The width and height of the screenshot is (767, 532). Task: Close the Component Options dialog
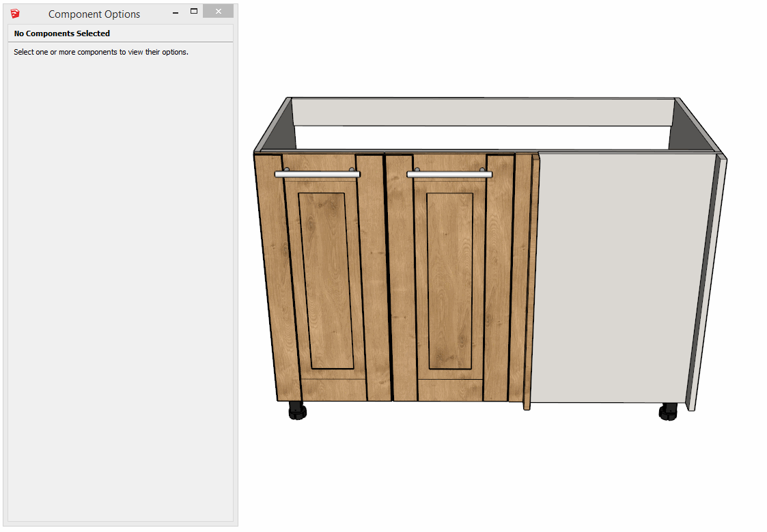click(218, 12)
